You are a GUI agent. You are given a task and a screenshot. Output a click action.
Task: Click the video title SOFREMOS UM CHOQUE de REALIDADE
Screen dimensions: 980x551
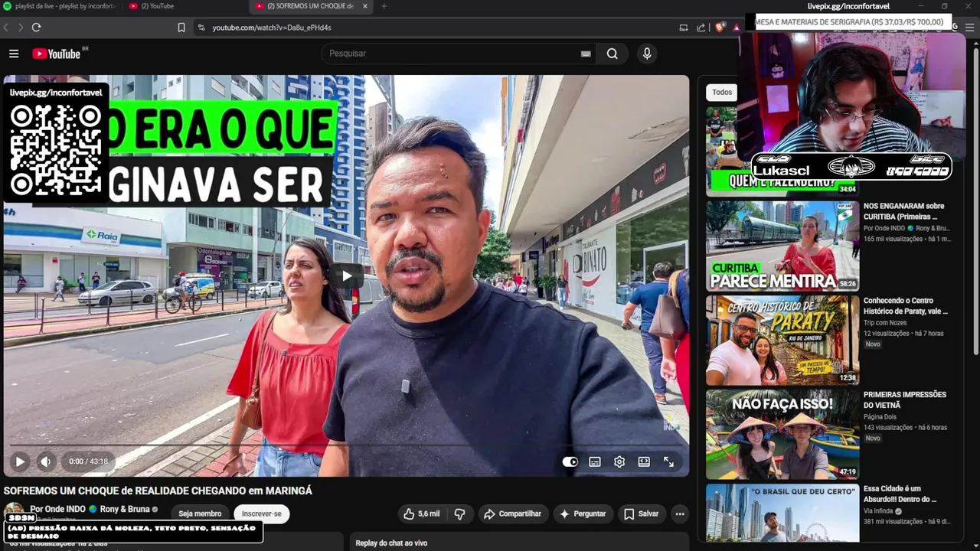click(158, 491)
